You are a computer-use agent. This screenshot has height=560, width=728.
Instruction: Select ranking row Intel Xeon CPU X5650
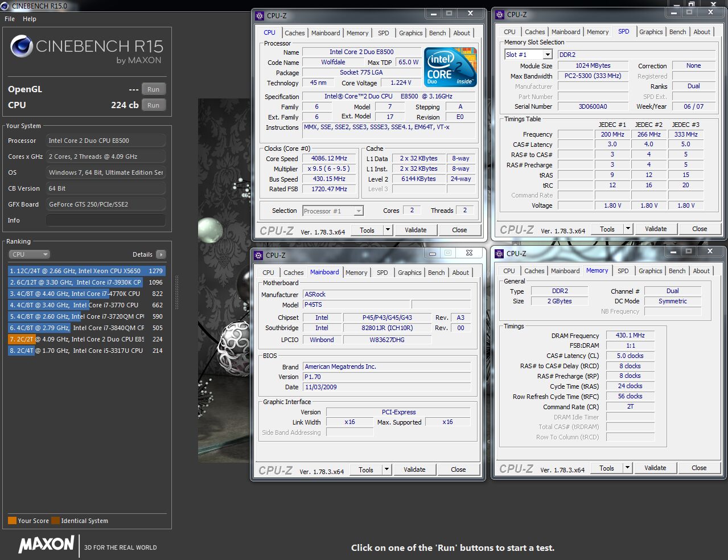(87, 271)
